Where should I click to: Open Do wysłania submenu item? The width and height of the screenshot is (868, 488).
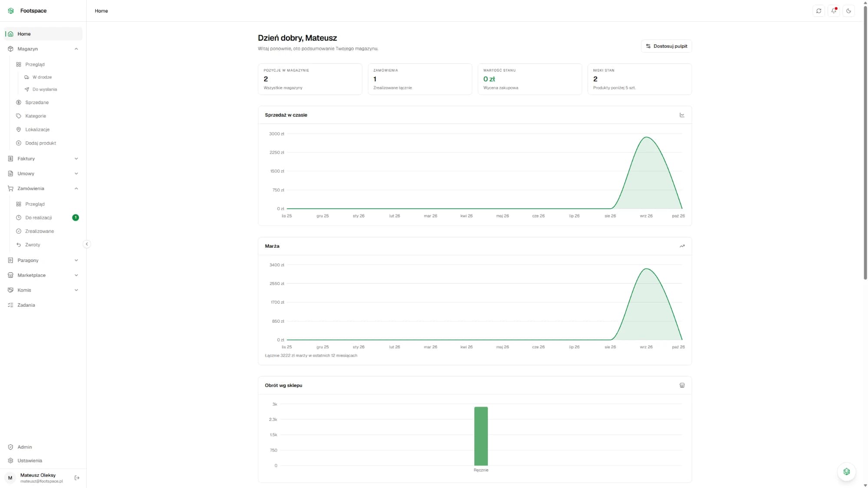pos(51,89)
